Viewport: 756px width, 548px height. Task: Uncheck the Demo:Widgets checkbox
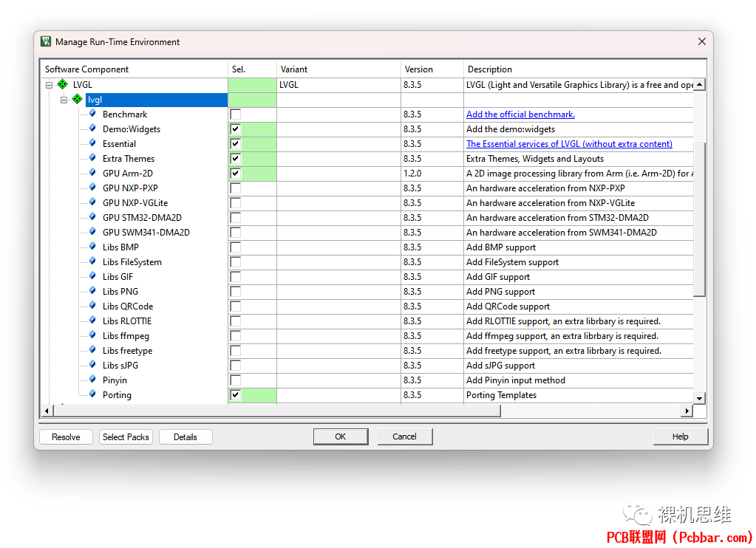pos(235,129)
